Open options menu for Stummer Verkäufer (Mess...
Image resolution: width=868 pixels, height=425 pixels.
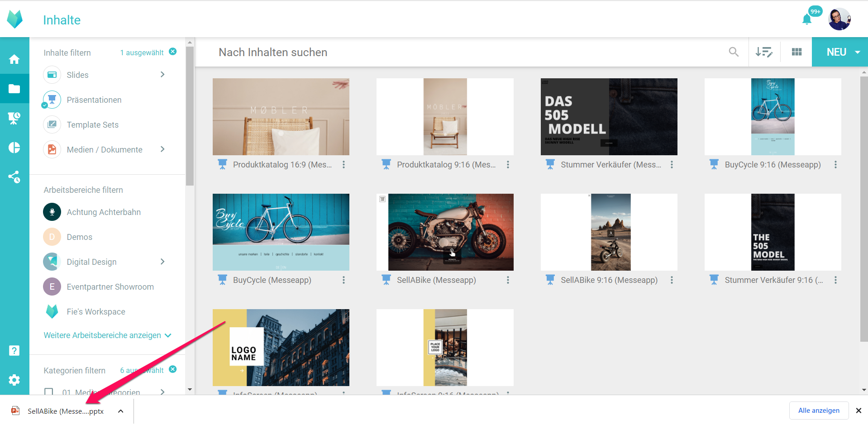coord(672,165)
